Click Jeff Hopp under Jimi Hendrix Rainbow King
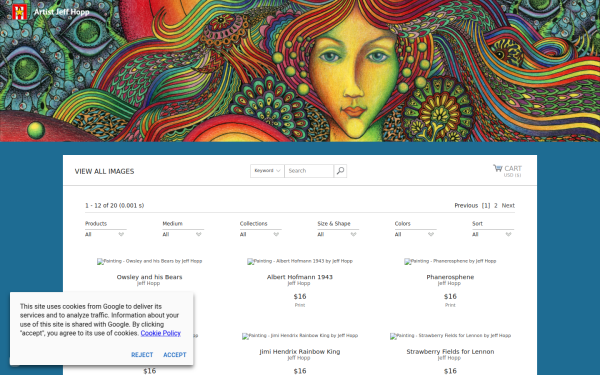 pyautogui.click(x=298, y=358)
